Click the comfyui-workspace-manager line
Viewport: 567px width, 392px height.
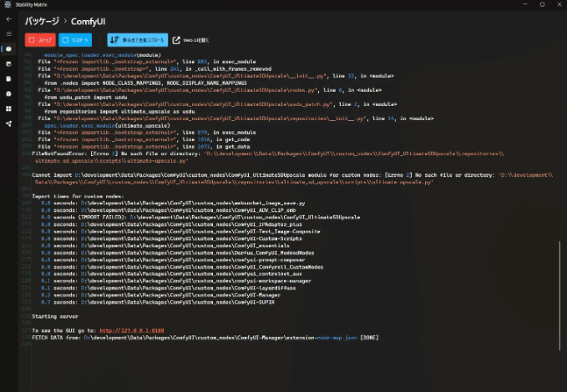175,281
